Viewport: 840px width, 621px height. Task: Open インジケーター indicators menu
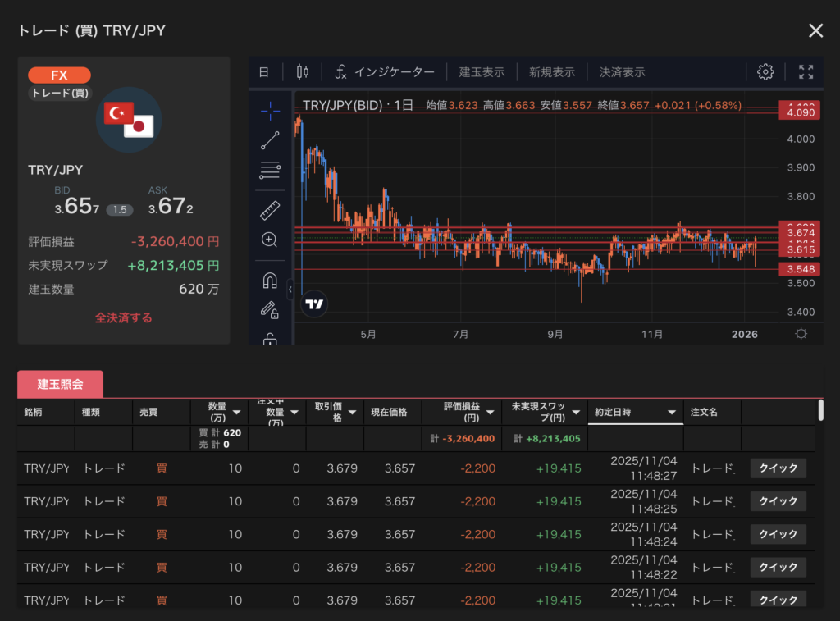tap(386, 72)
